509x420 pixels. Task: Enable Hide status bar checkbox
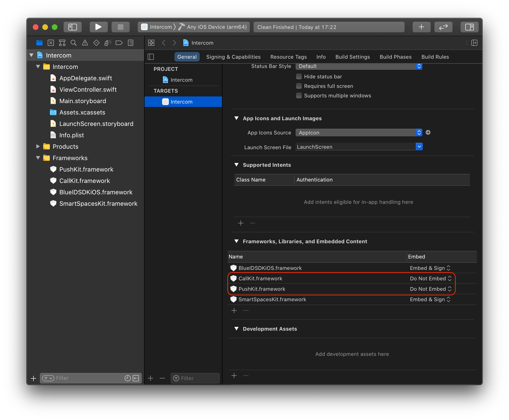pos(299,76)
